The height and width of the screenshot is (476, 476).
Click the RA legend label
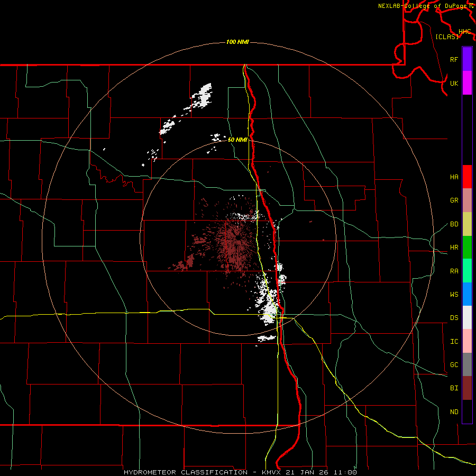tap(454, 271)
